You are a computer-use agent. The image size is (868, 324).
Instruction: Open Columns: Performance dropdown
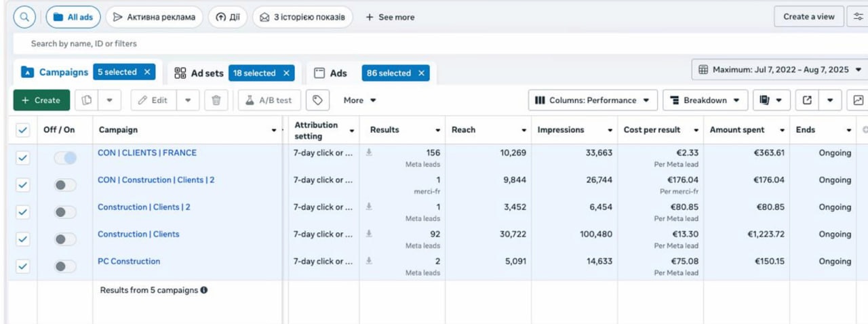(x=593, y=100)
